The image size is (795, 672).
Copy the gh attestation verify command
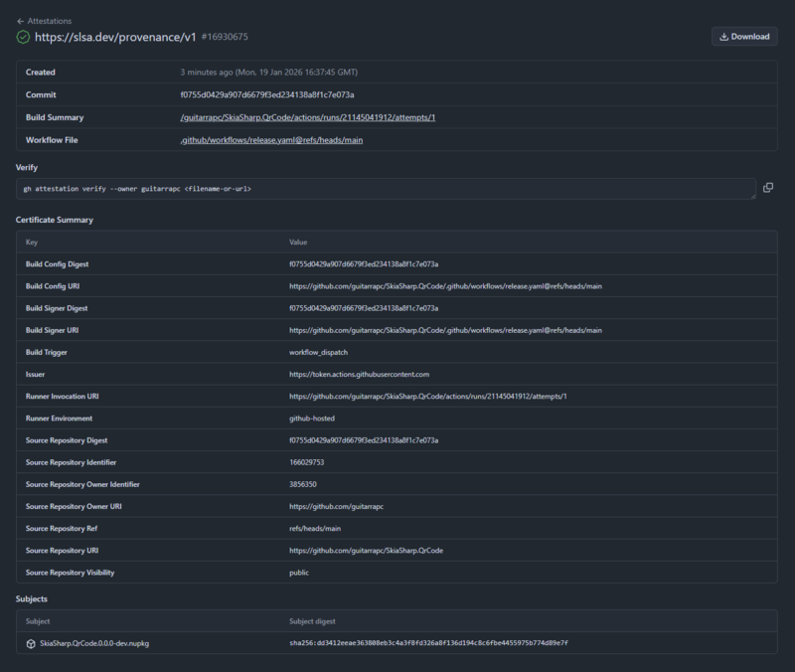768,188
